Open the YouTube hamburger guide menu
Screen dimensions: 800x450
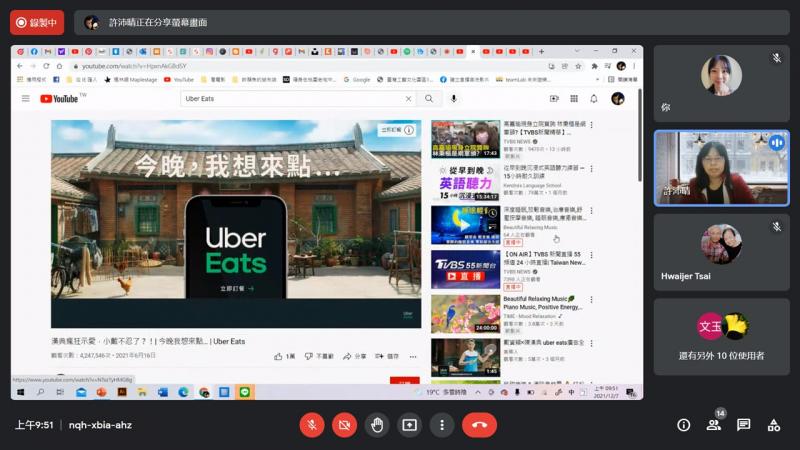(26, 98)
